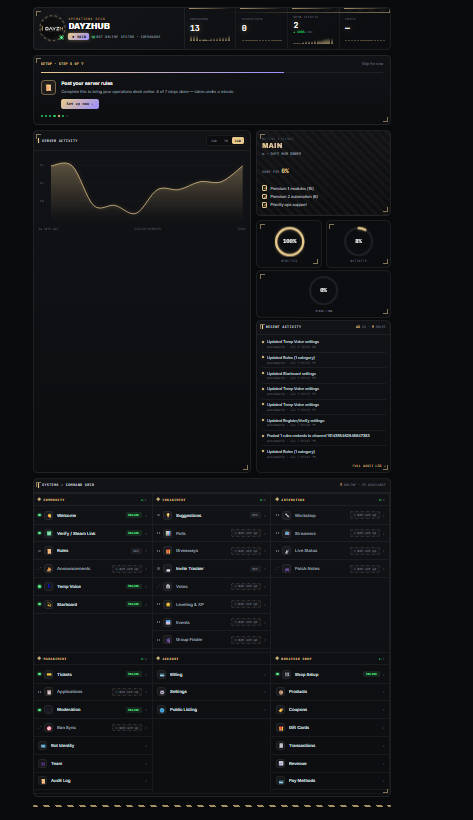
Task: Open the Patch Notes module icon
Action: [x=287, y=568]
